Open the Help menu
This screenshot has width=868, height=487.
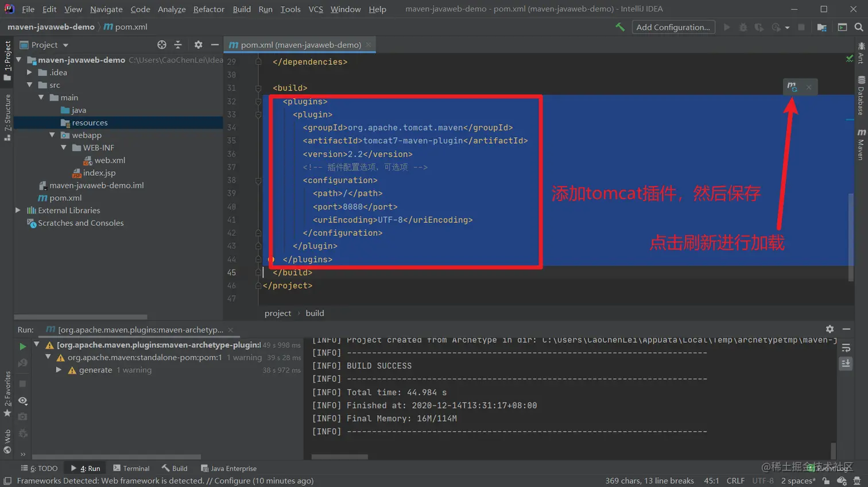coord(377,9)
